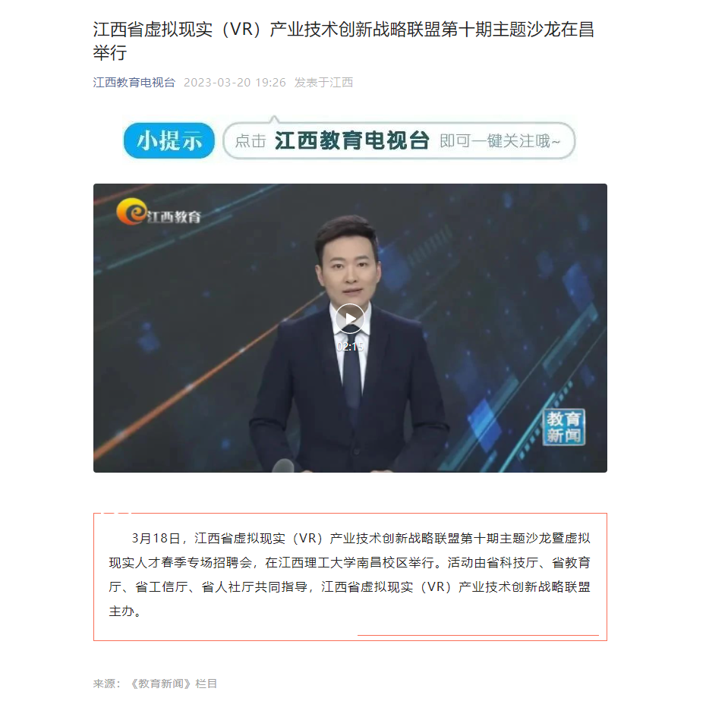728x701 pixels.
Task: Click 主办。 on last paragraph line
Action: coord(125,611)
